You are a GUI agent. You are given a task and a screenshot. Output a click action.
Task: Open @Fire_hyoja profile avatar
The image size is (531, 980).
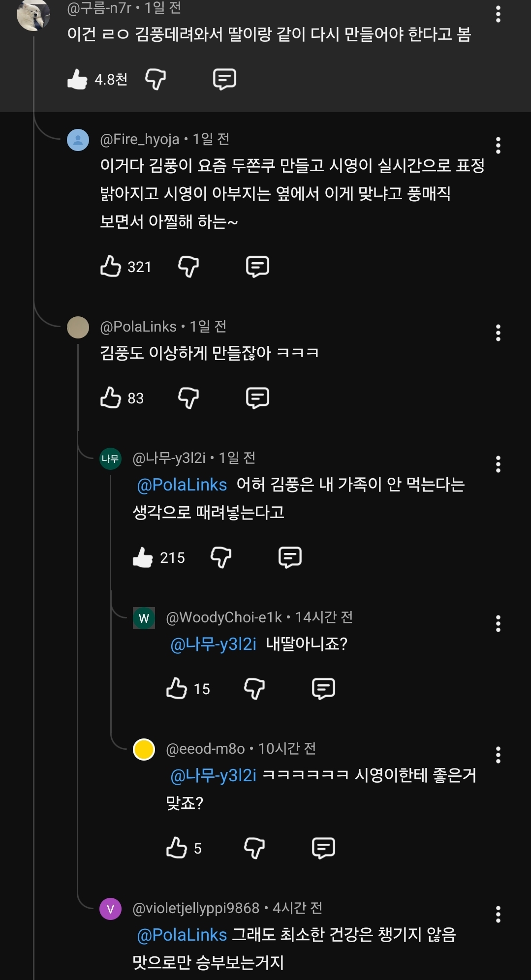pos(78,140)
